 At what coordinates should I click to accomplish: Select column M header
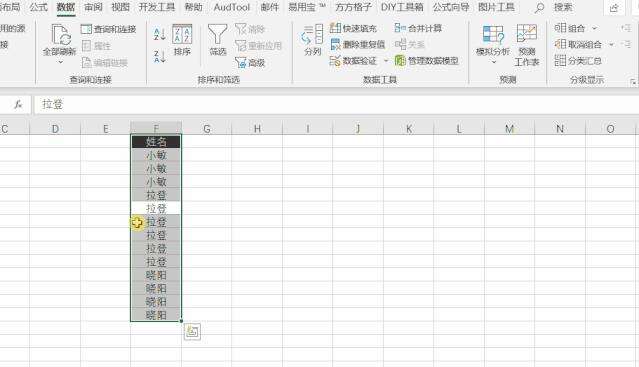pyautogui.click(x=509, y=129)
